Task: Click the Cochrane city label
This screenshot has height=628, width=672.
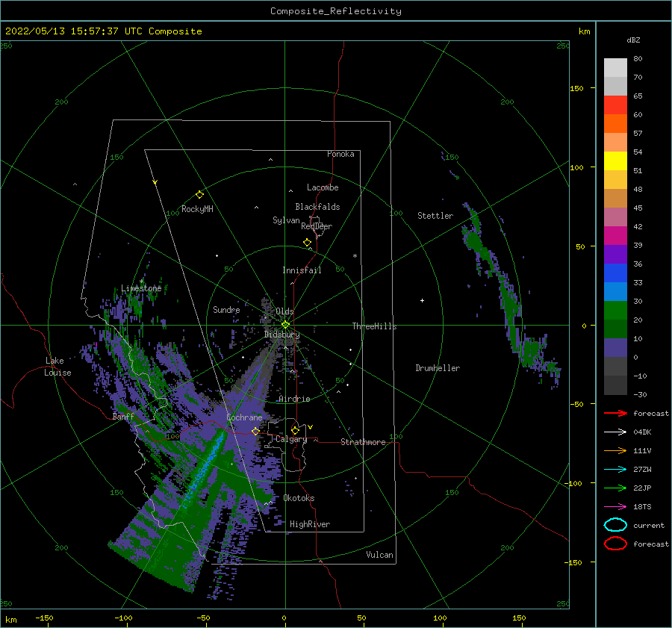Action: (244, 417)
